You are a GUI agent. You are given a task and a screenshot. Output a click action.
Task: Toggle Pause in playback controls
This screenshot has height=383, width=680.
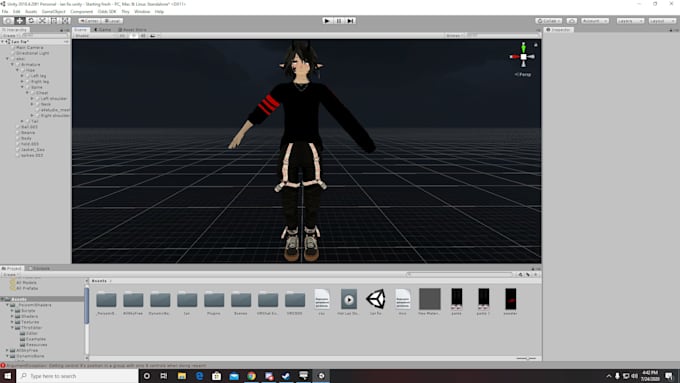click(x=339, y=20)
